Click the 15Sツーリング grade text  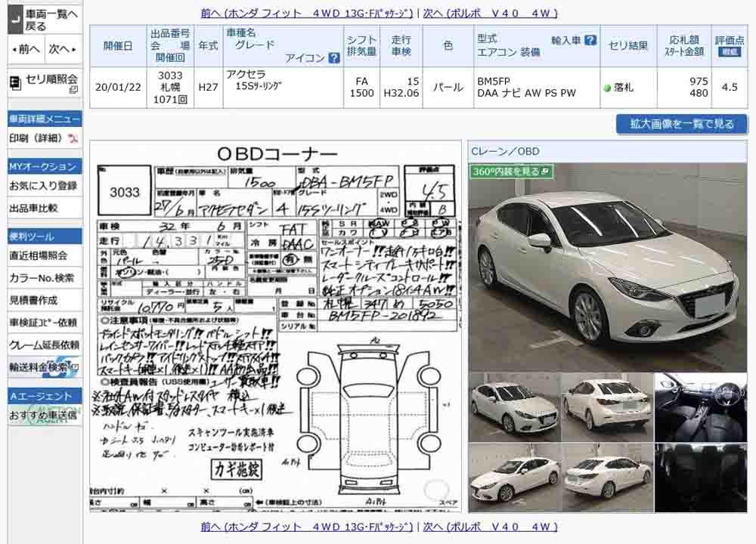[x=259, y=86]
